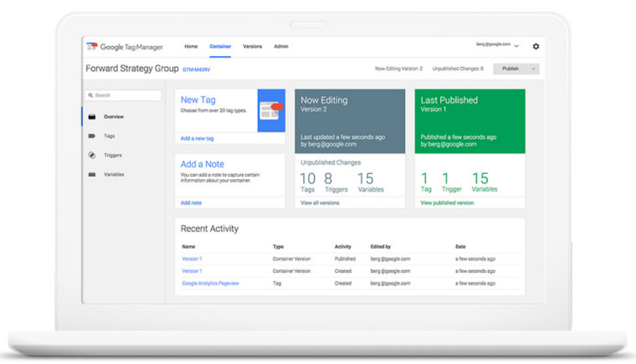Viewport: 636px width, 364px height.
Task: Click the Variables sidebar icon
Action: tap(92, 175)
